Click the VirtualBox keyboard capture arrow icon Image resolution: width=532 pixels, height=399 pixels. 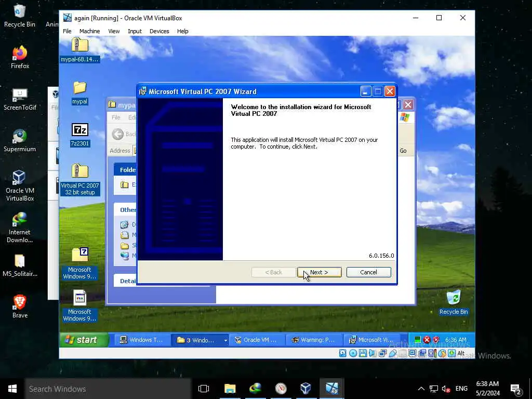click(452, 353)
